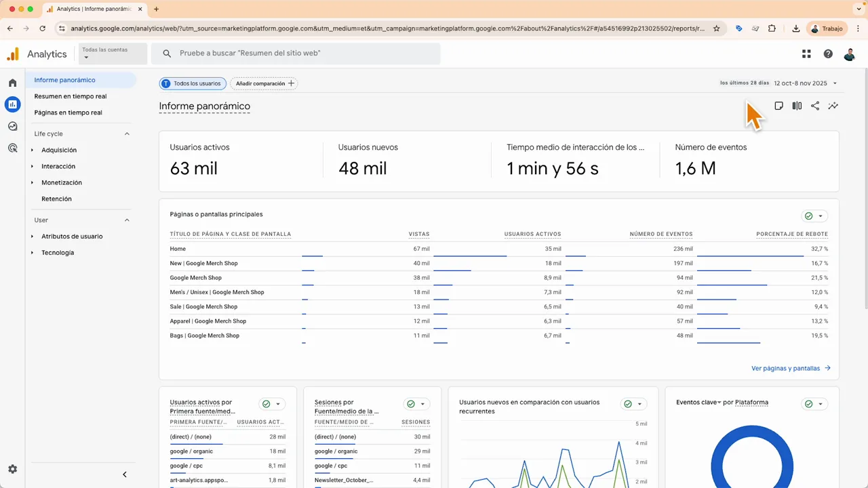
Task: Select Retención in the sidebar menu
Action: tap(56, 199)
